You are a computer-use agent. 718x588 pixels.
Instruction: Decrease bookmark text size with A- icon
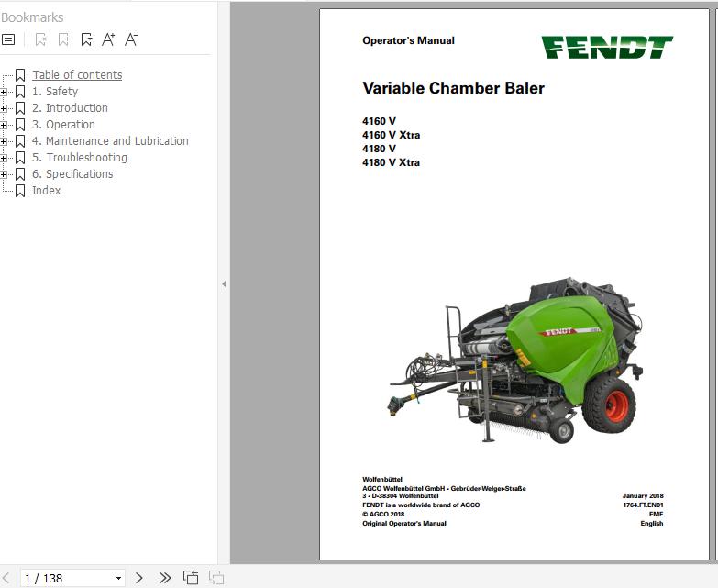pyautogui.click(x=131, y=39)
